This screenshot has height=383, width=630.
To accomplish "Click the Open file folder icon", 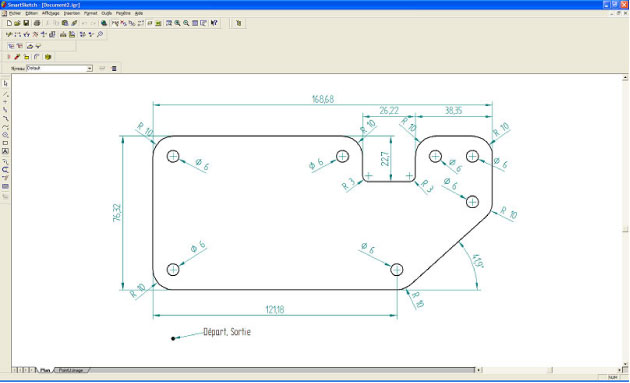I will 18,23.
